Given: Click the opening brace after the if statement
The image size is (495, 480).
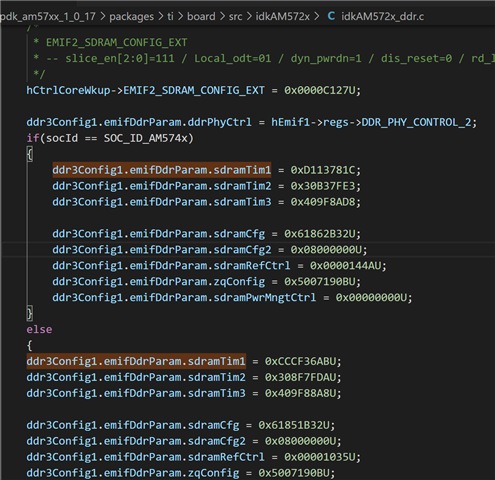Looking at the screenshot, I should (30, 154).
